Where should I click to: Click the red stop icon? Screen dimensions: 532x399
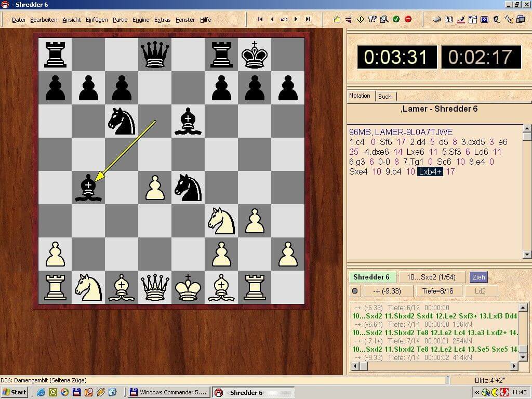[x=408, y=19]
